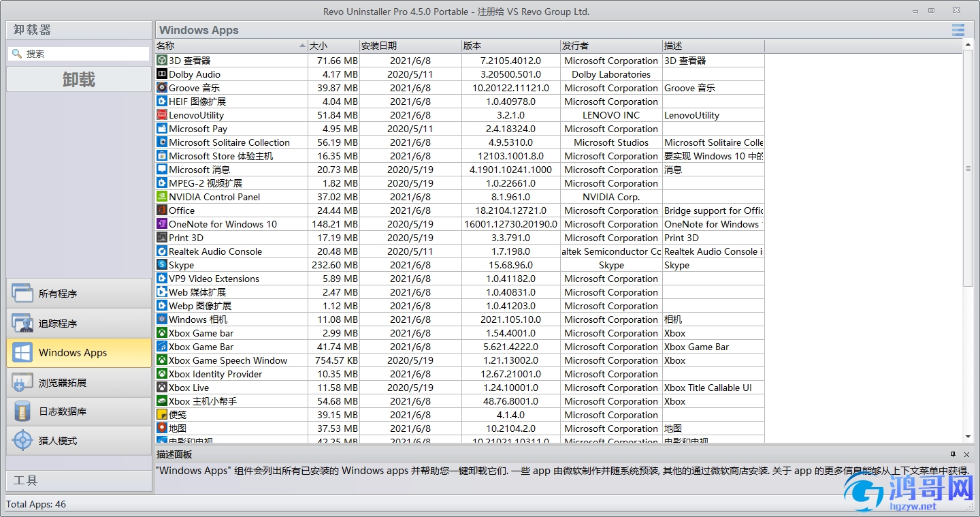This screenshot has width=980, height=517.
Task: Click the 卸载 uninstall button
Action: [x=79, y=80]
